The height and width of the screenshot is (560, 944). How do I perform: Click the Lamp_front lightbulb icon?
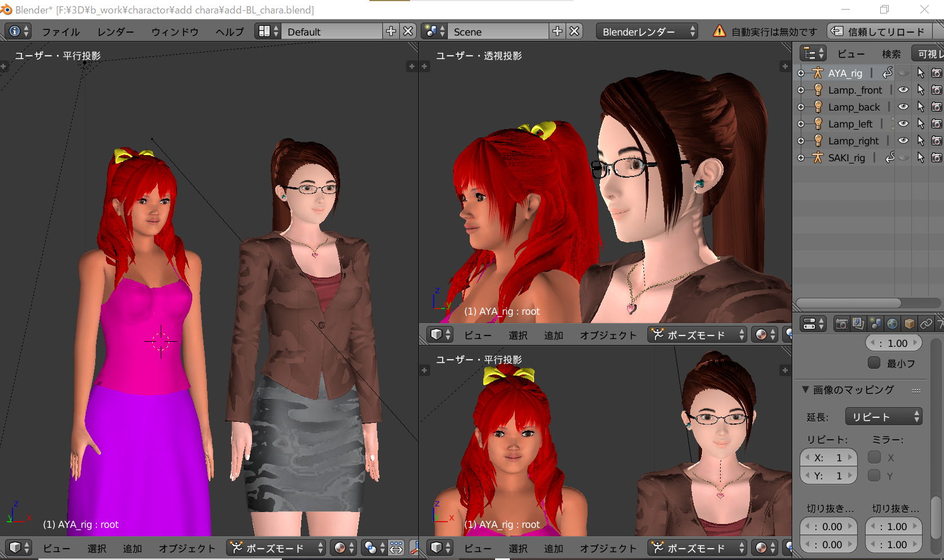[818, 90]
